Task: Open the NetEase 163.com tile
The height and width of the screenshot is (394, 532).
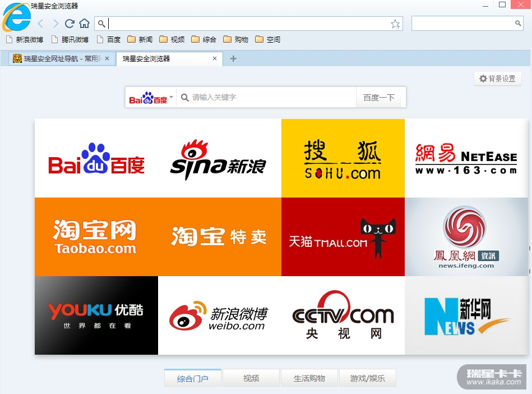Action: pos(466,158)
